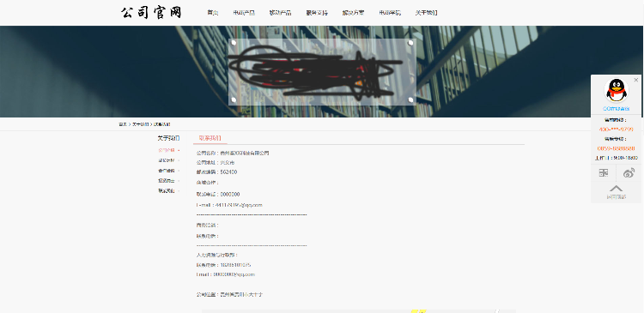Screen dimensions: 644x313
Task: Click the 公司官网 site logo
Action: 151,13
